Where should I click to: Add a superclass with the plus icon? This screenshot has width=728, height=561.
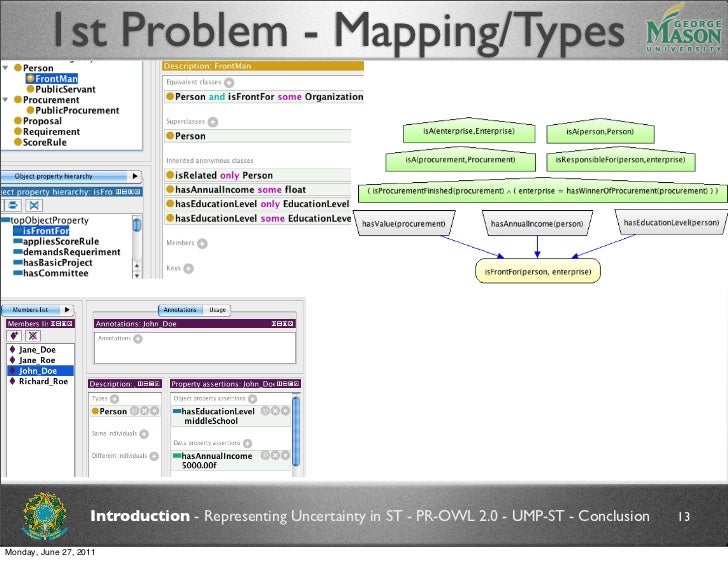[x=213, y=122]
